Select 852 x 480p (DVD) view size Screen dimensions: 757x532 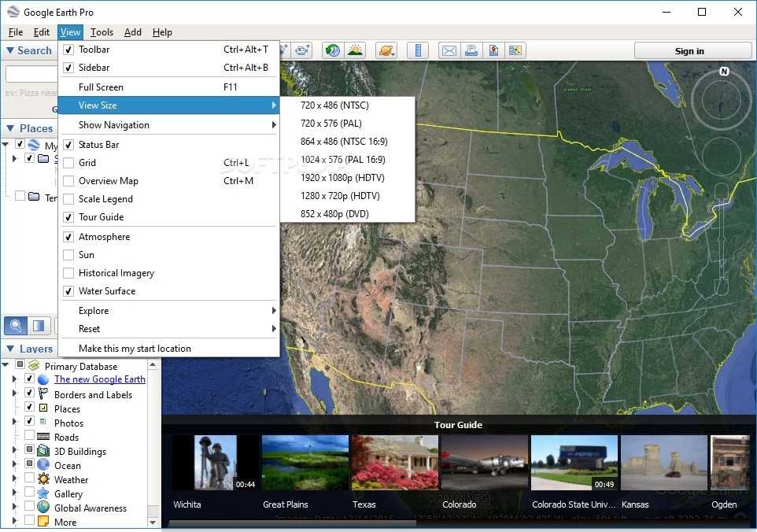pos(348,214)
